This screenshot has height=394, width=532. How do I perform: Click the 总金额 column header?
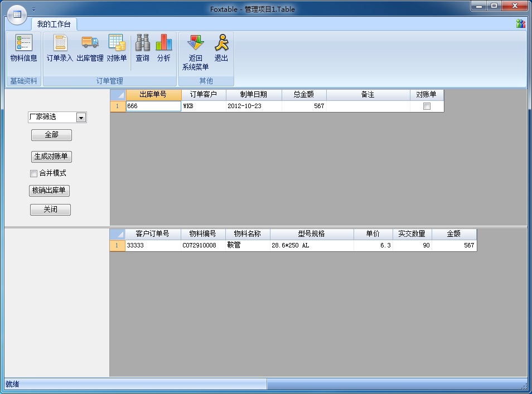point(304,95)
